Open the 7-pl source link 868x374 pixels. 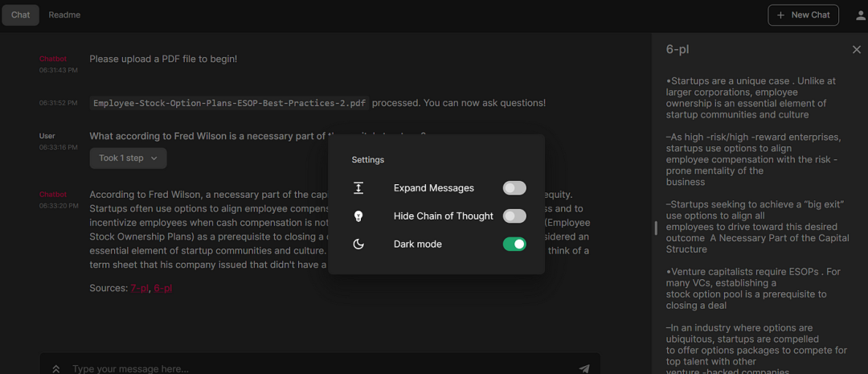coord(139,288)
